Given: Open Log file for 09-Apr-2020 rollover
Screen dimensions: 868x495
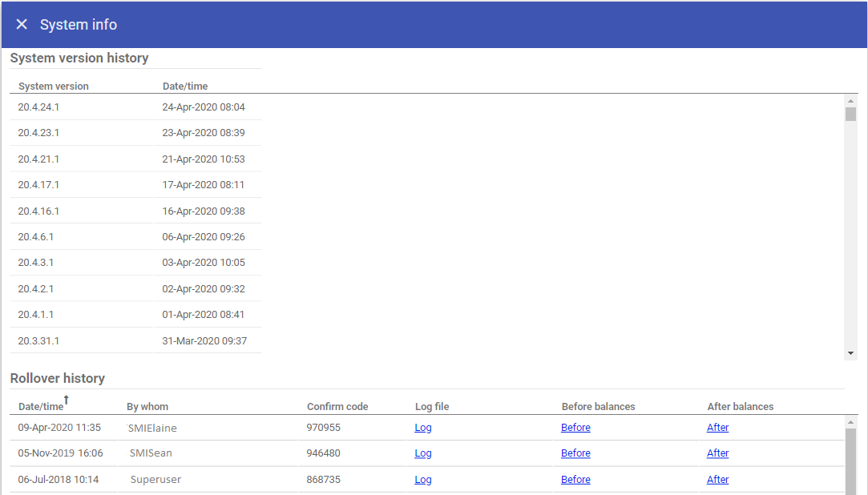Looking at the screenshot, I should coord(423,428).
